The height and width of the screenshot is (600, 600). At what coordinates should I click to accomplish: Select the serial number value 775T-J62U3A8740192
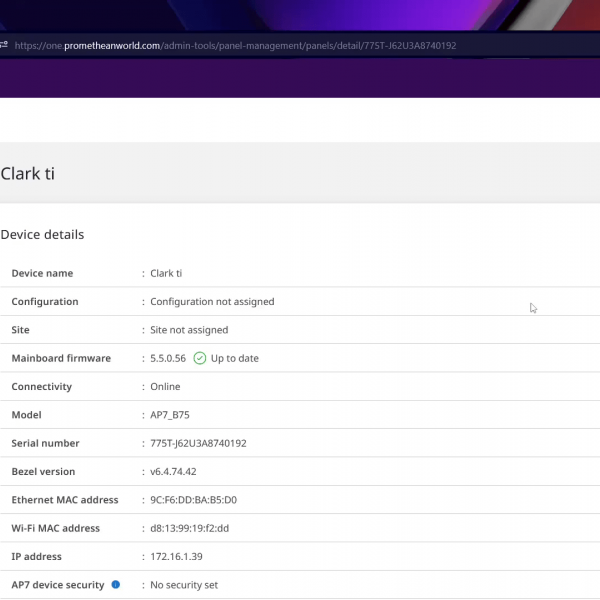198,443
